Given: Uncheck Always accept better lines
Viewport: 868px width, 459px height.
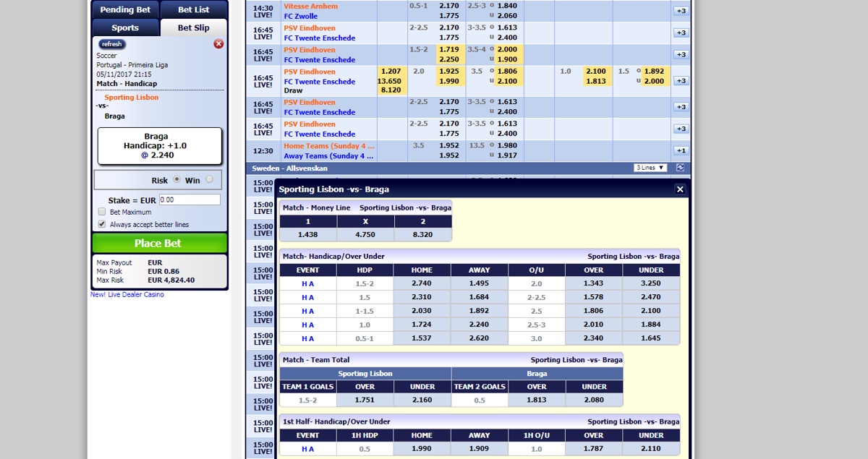Looking at the screenshot, I should pyautogui.click(x=102, y=224).
